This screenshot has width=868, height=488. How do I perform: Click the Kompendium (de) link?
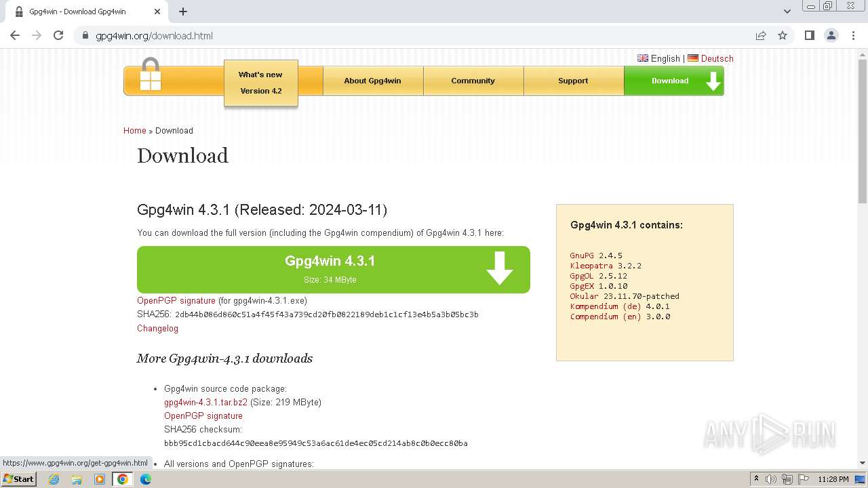(x=606, y=306)
